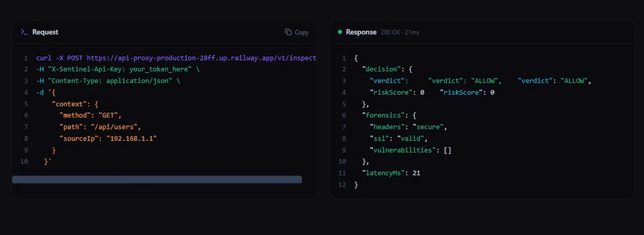Click the white "riskScore": 0 text
Image resolution: width=644 pixels, height=235 pixels.
397,93
